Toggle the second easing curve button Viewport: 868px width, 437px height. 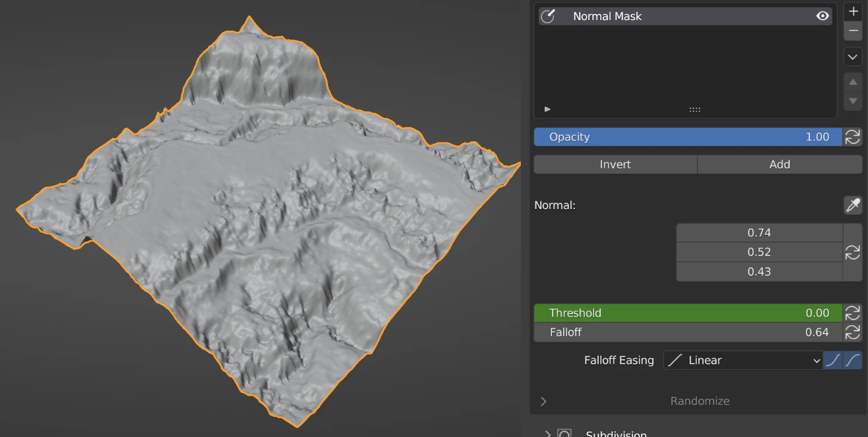pyautogui.click(x=853, y=361)
